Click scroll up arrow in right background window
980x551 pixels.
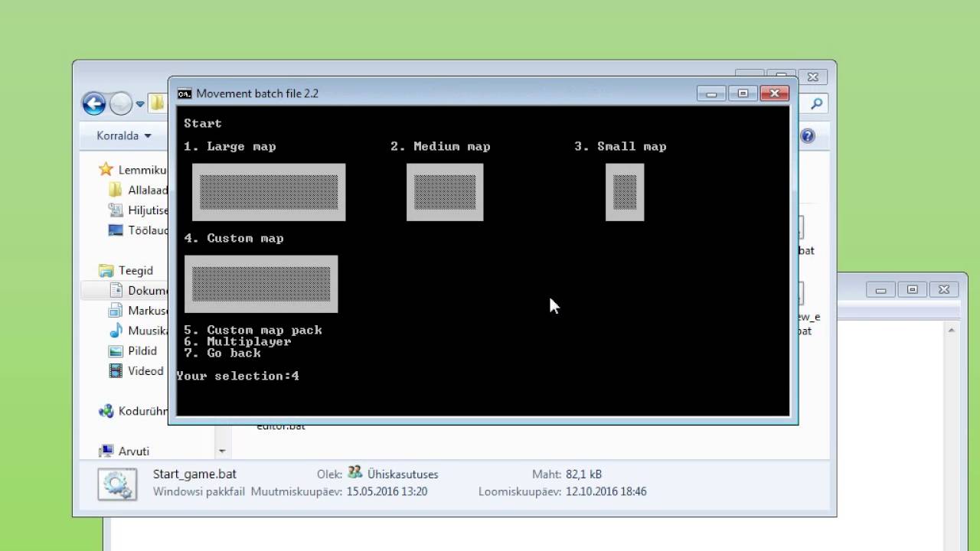point(952,331)
